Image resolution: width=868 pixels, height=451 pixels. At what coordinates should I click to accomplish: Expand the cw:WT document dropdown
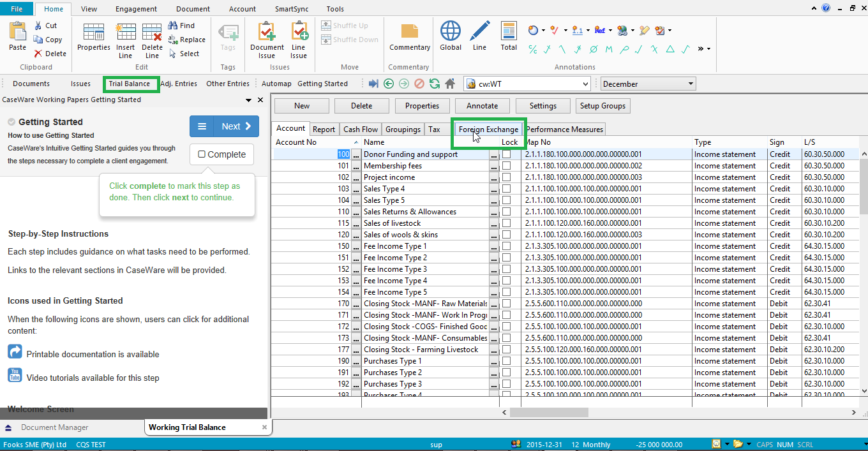coord(586,84)
